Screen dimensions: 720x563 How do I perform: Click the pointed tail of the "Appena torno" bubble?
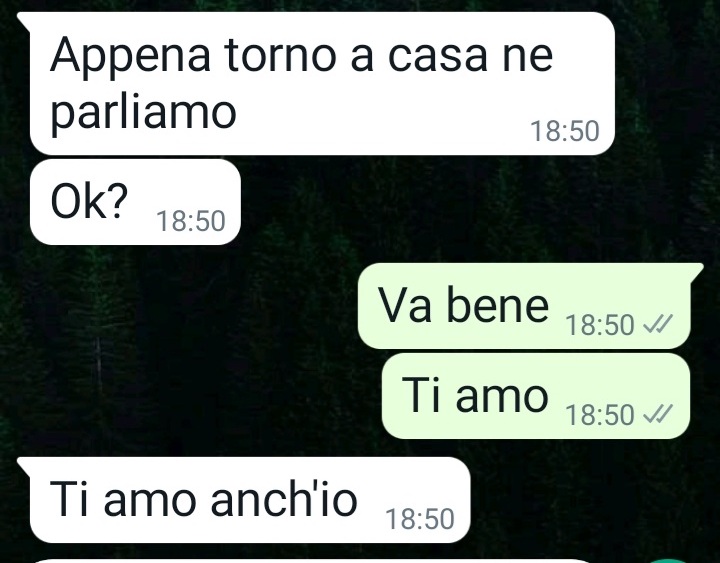coord(23,23)
